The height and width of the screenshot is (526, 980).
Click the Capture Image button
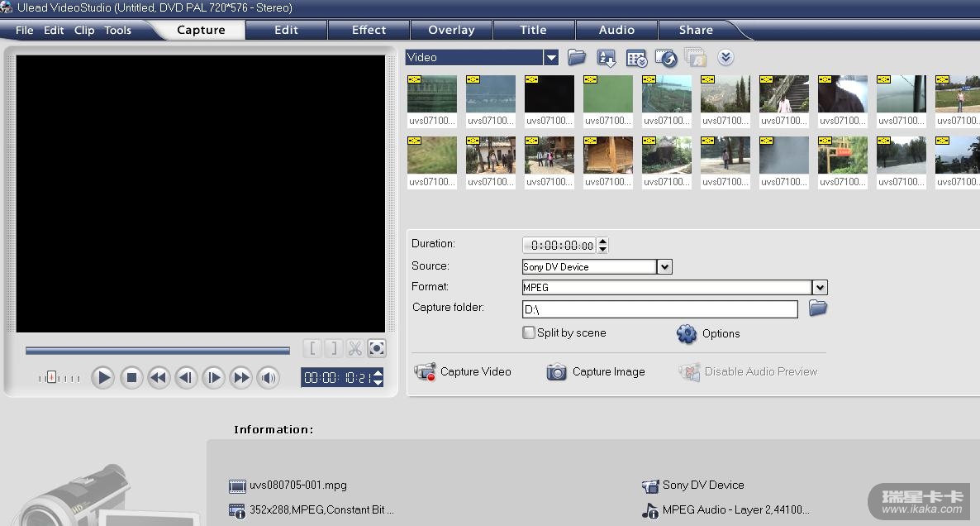tap(596, 372)
